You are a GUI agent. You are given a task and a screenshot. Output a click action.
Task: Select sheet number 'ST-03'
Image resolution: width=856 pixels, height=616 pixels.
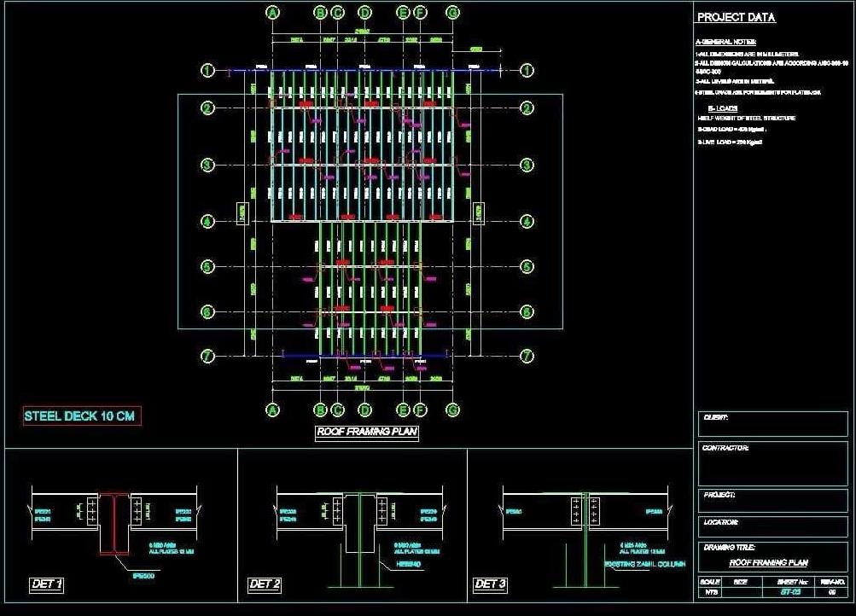tap(790, 592)
